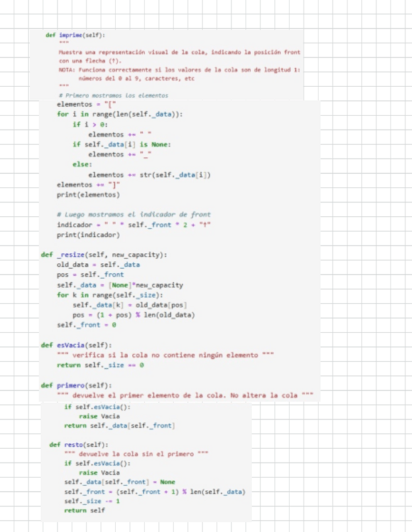Screen dimensions: 412x532
Task: Click the 'self._size -= 1' line
Action: click(92, 501)
